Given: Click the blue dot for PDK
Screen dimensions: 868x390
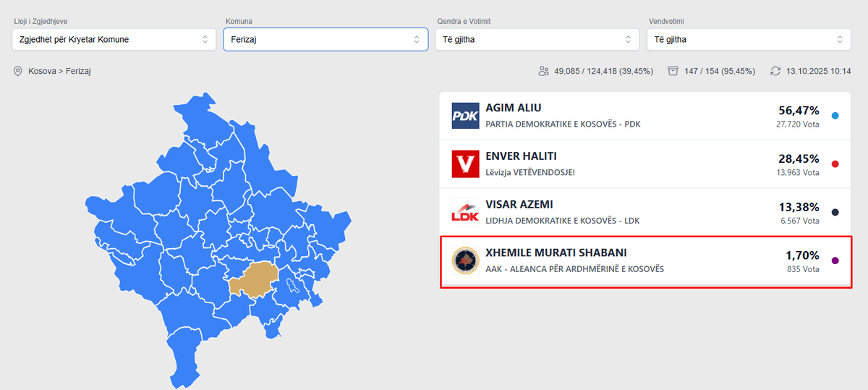Looking at the screenshot, I should point(835,116).
